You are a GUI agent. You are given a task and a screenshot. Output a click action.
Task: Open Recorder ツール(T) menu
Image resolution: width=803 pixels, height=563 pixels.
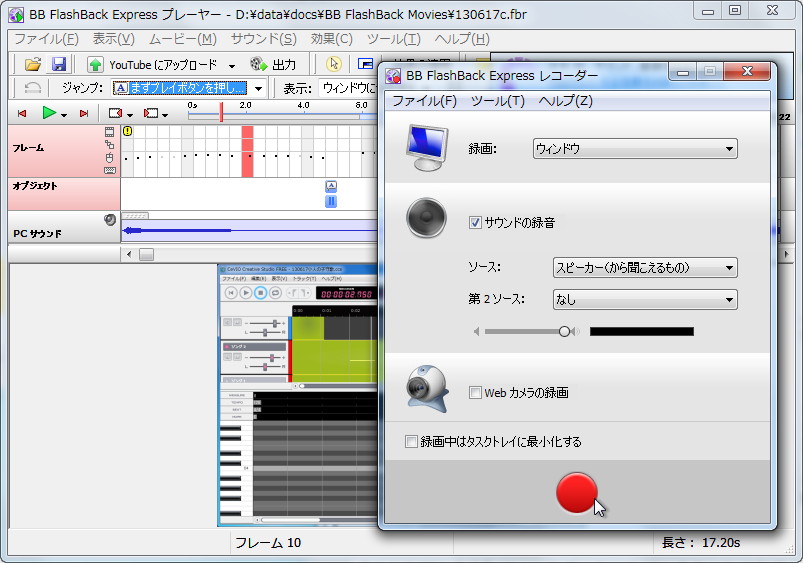498,101
